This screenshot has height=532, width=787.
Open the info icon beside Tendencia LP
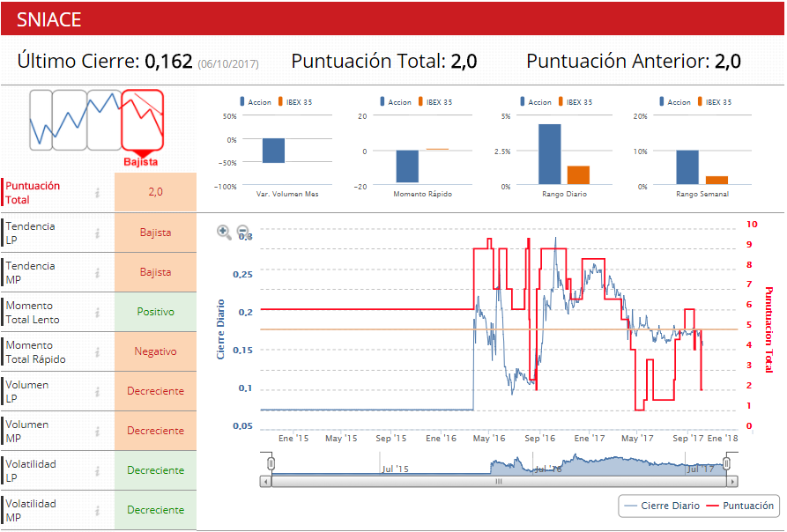97,233
